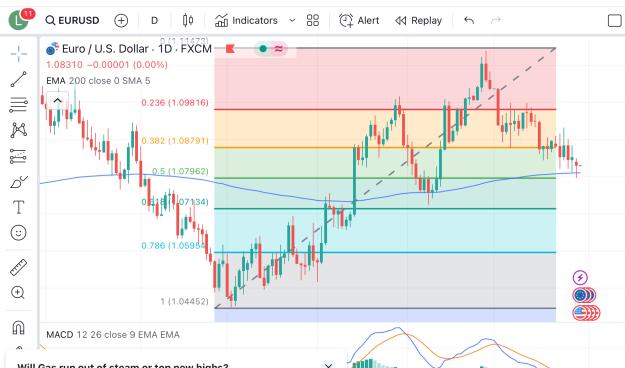Click the pink approximate-data indicator icon
Image resolution: width=625 pixels, height=368 pixels.
coord(279,49)
